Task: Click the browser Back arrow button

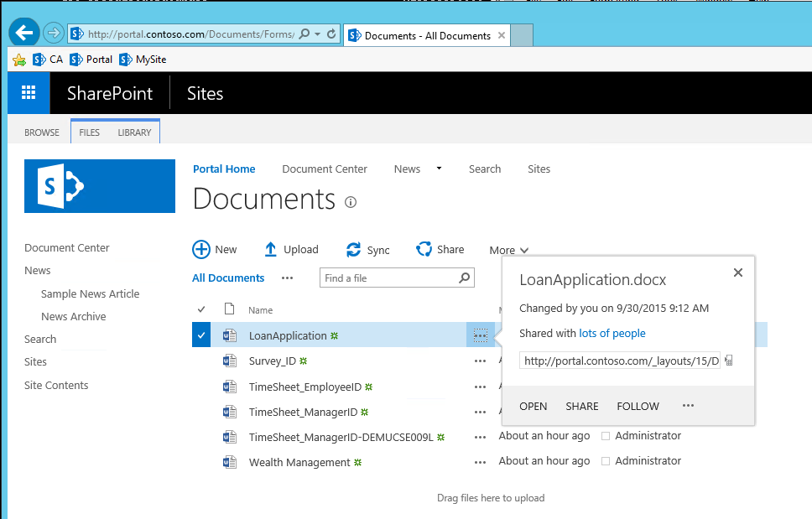Action: click(23, 33)
